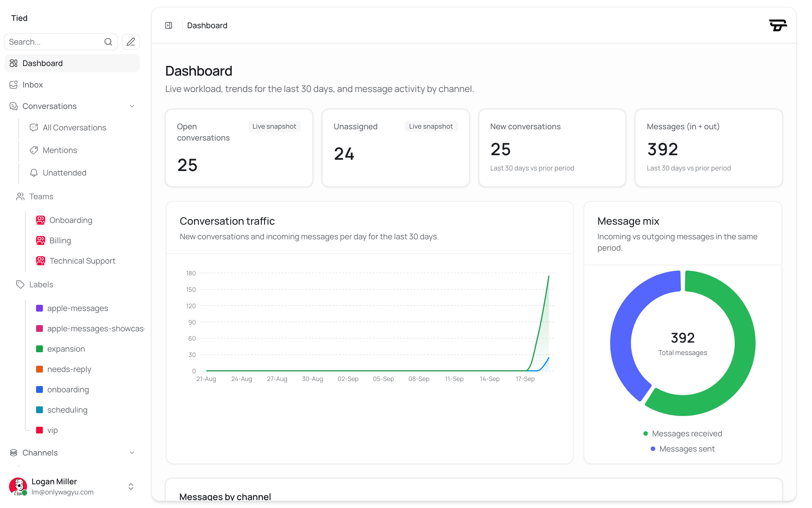The height and width of the screenshot is (508, 812).
Task: Click the purple apple-messages color swatch
Action: coord(39,308)
